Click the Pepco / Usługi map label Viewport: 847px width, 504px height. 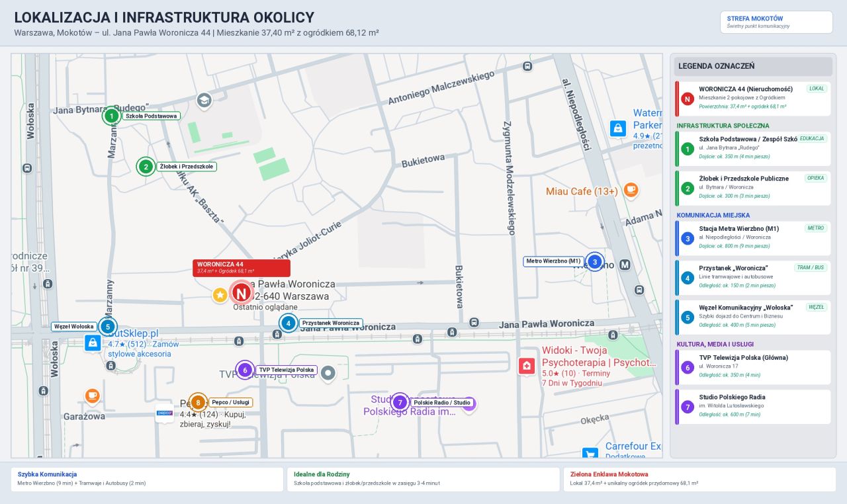(230, 402)
